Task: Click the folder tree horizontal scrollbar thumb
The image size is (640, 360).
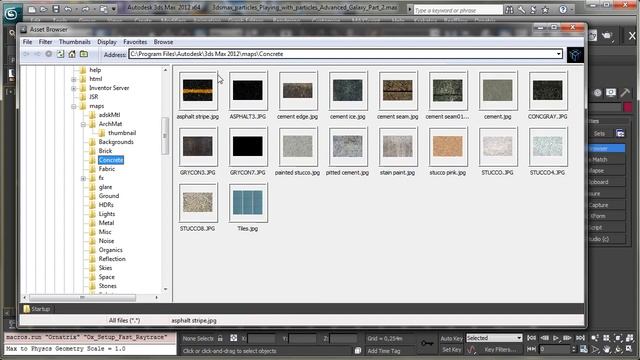Action: click(82, 298)
